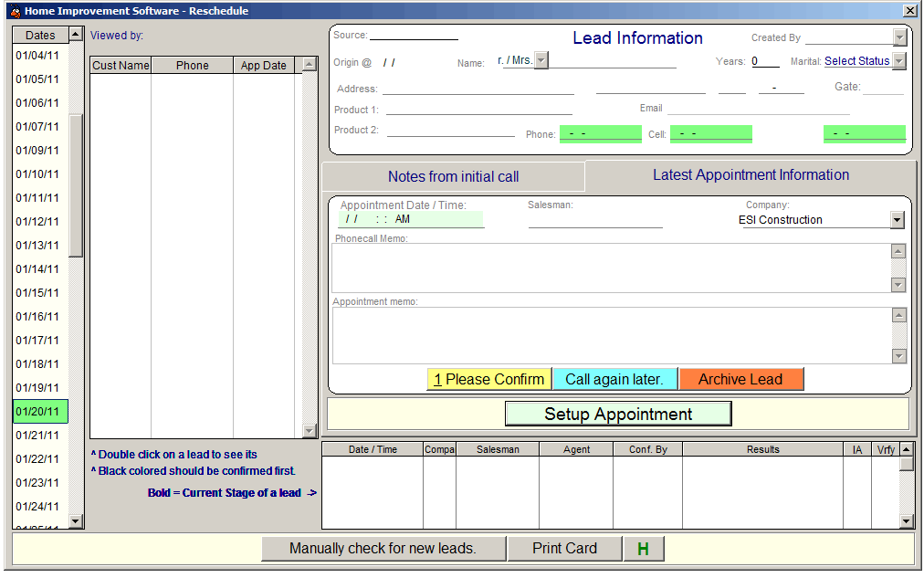The width and height of the screenshot is (924, 578).
Task: Click inside the Phonecall Memo text area
Action: coord(612,268)
